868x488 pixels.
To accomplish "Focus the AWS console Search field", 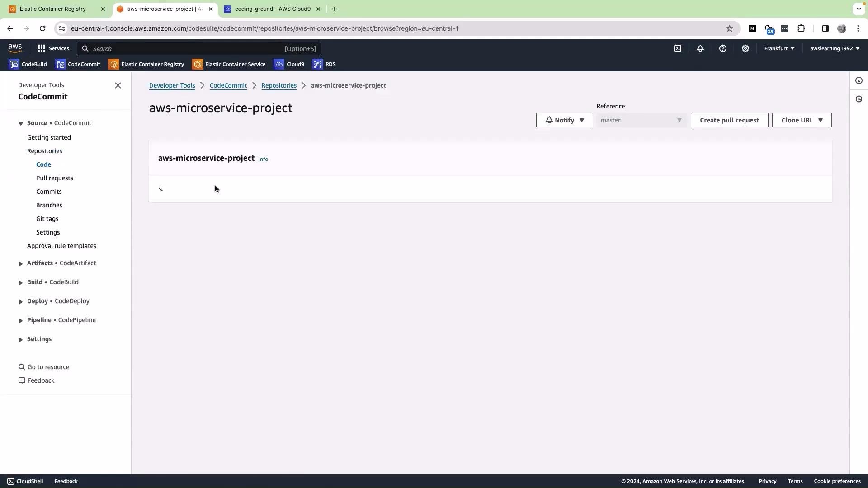I will pyautogui.click(x=199, y=48).
